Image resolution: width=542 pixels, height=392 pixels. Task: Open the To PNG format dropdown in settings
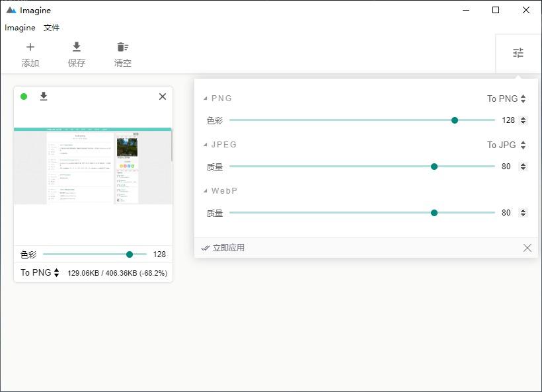tap(507, 99)
